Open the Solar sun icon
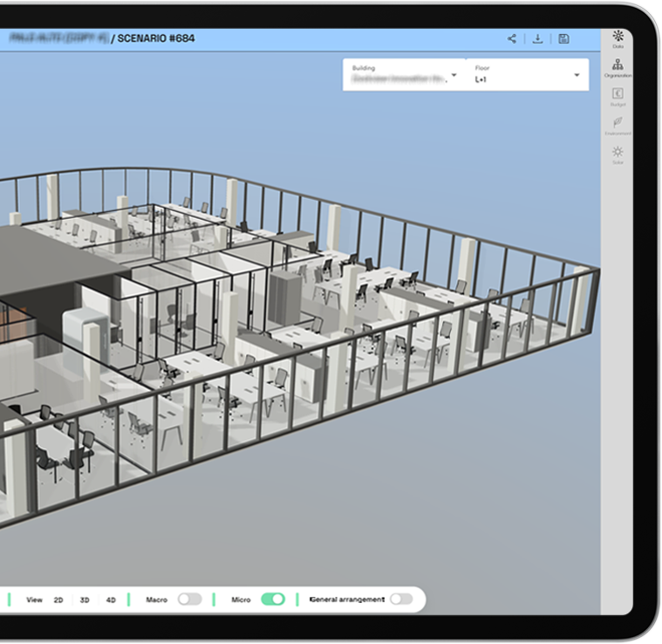 click(618, 154)
